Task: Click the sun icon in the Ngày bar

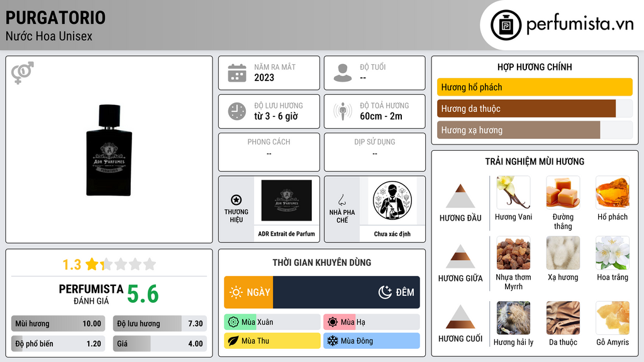Action: (x=236, y=292)
